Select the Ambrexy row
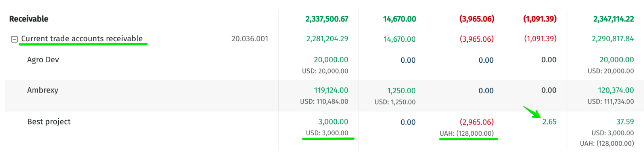Screen dimensions: 644x154 [324, 96]
